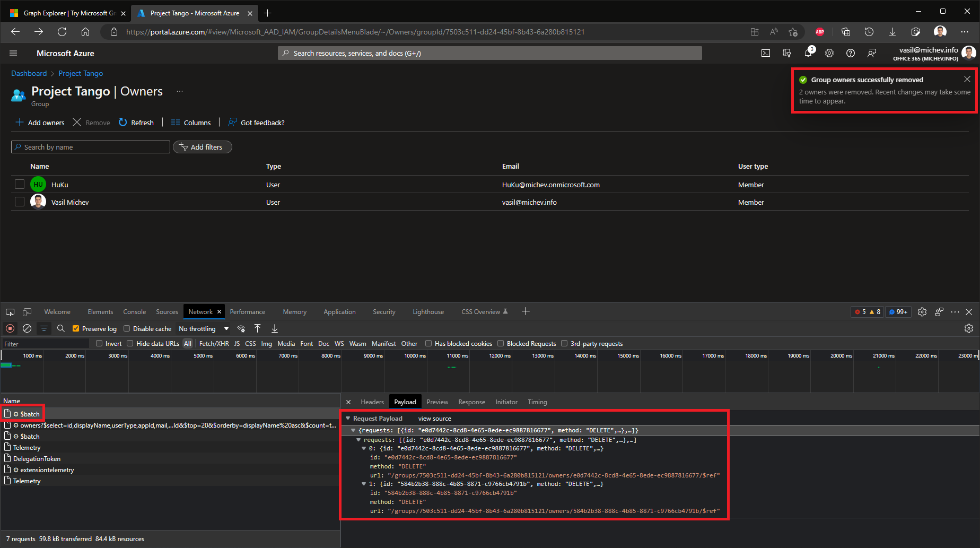Disable the Preserve log checkbox
This screenshot has height=548, width=980.
pyautogui.click(x=76, y=329)
